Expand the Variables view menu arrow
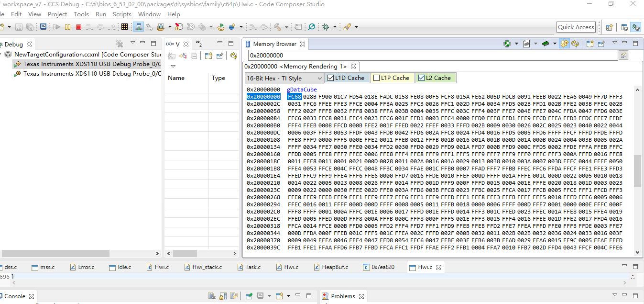The image size is (644, 304). point(173,66)
